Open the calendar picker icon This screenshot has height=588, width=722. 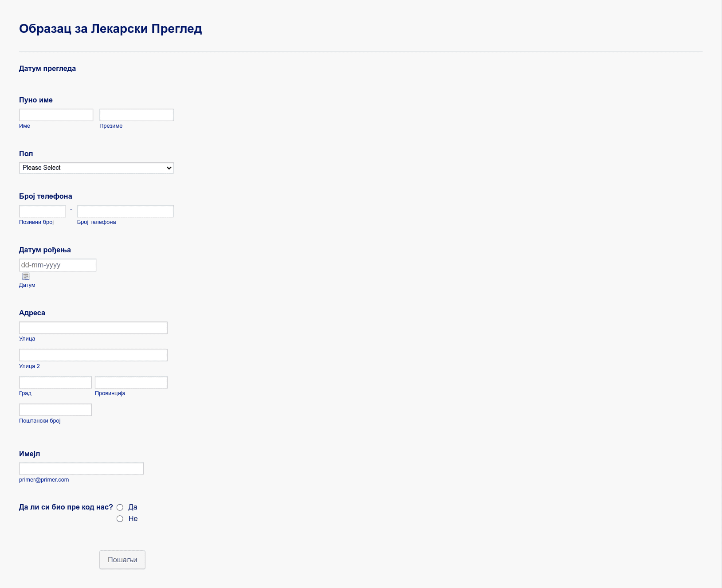26,276
